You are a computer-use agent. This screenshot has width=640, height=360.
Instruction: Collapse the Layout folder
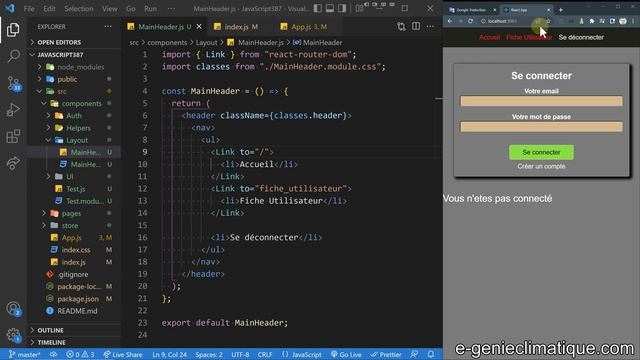tap(77, 140)
